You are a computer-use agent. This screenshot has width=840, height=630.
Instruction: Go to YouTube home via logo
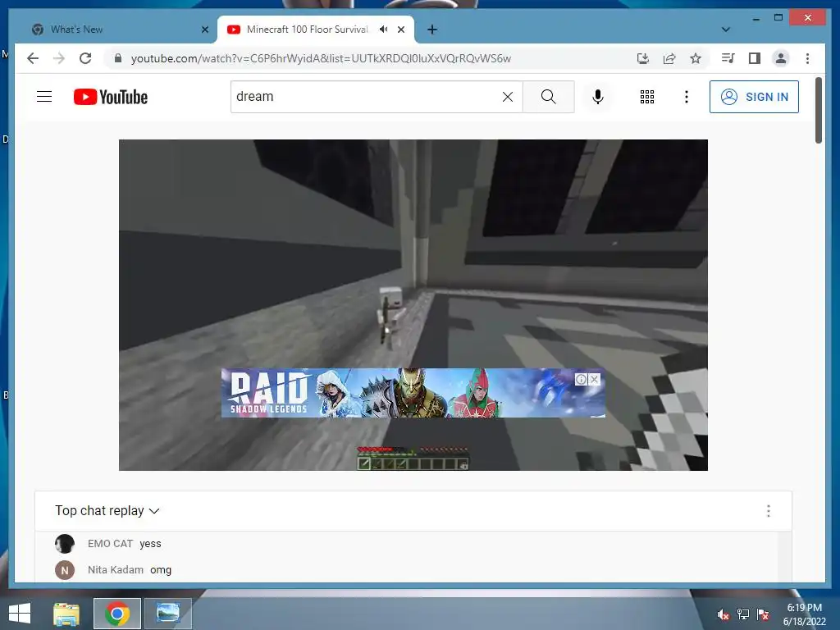[111, 97]
